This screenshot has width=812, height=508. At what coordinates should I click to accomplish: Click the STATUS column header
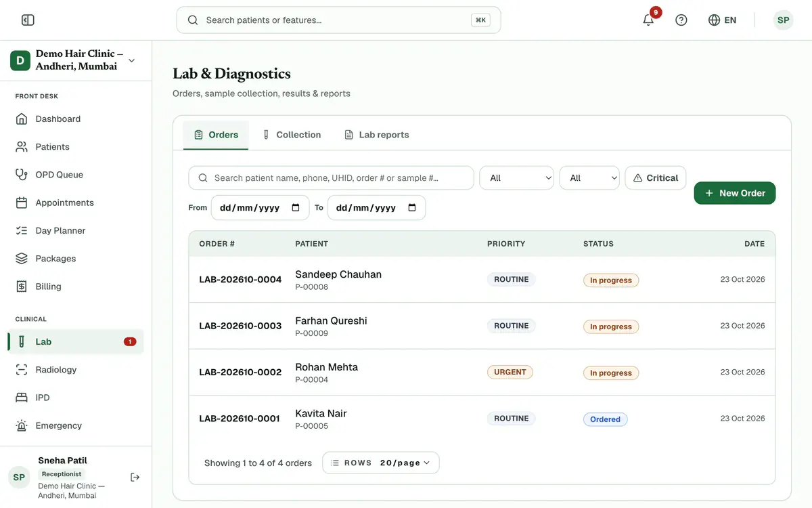598,244
